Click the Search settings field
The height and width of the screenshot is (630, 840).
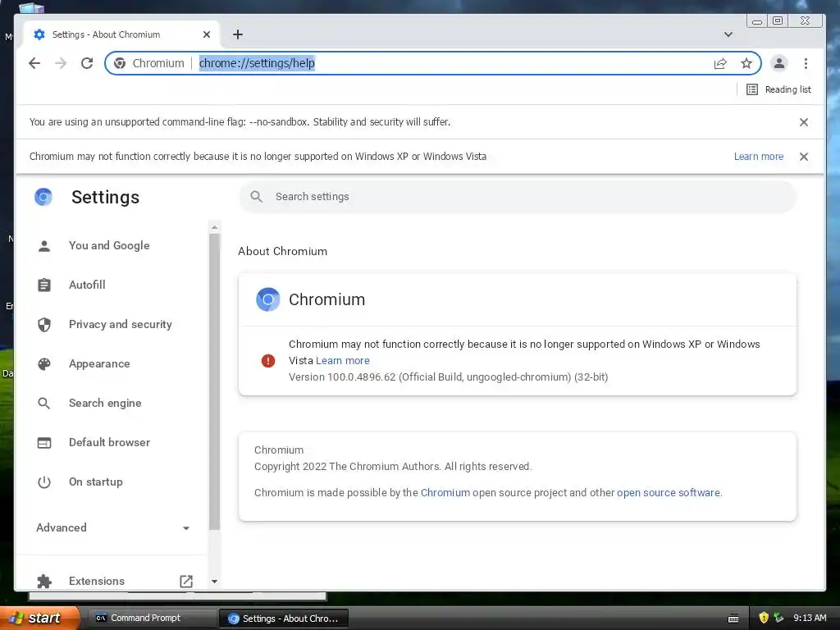(518, 197)
